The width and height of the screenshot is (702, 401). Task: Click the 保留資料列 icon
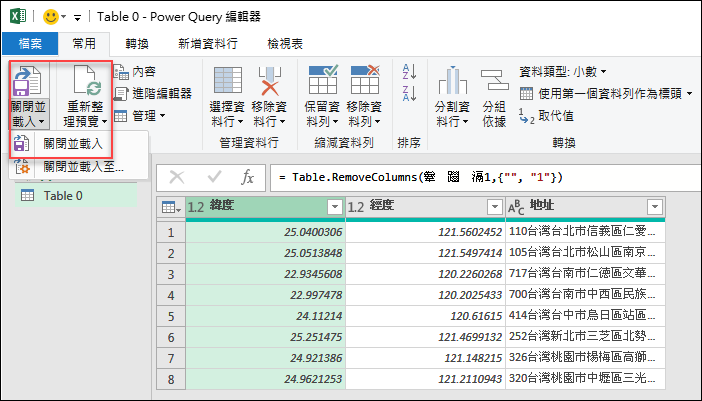coord(323,80)
